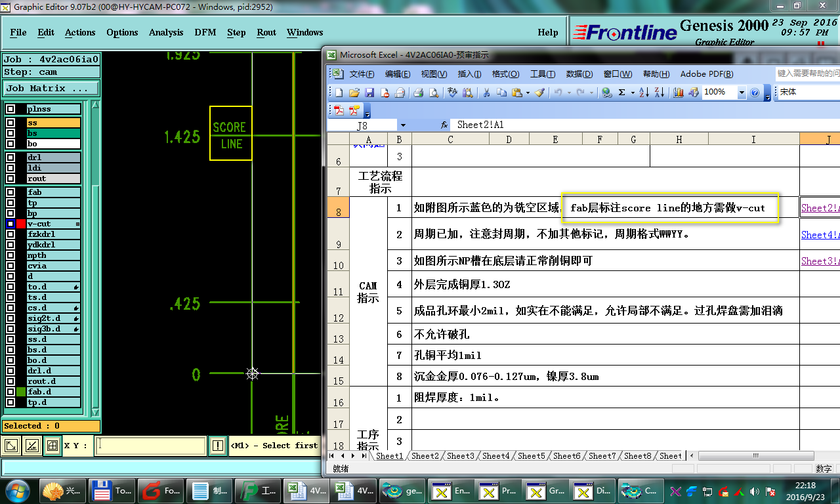The image size is (840, 504).
Task: Open Genesis DFM menu
Action: point(205,32)
